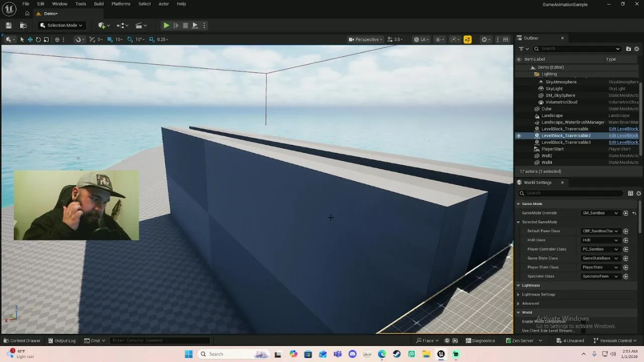Open the Tools menu

point(80,4)
